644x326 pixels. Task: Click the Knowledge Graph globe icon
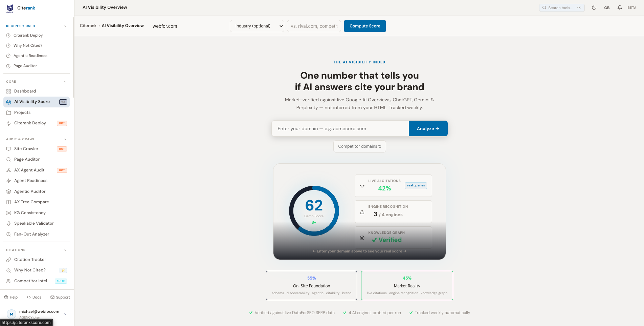coord(362,238)
